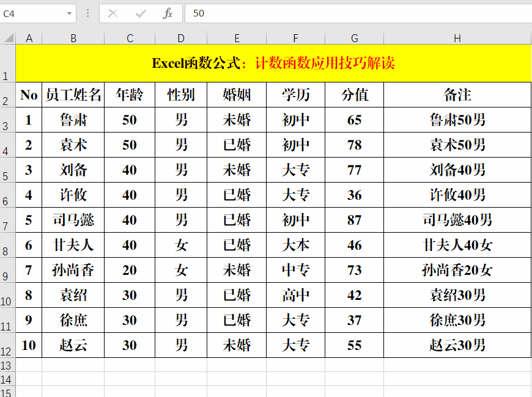Select row 2 header

click(7, 95)
